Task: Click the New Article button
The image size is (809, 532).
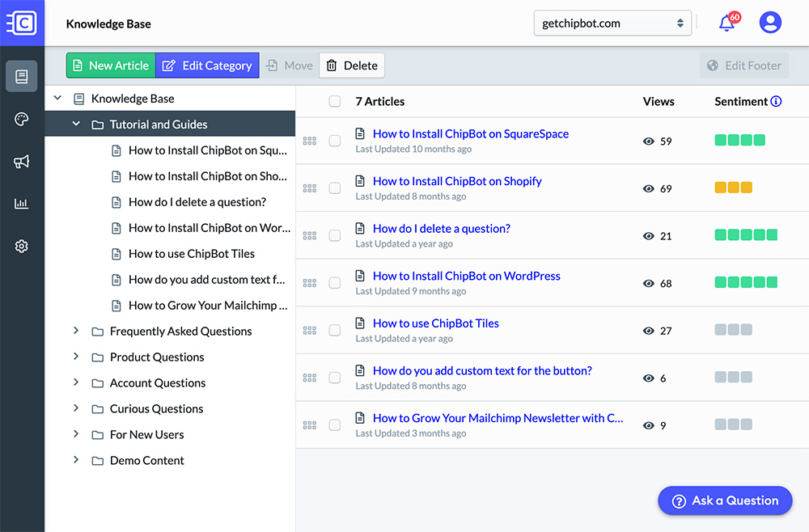Action: coord(110,65)
